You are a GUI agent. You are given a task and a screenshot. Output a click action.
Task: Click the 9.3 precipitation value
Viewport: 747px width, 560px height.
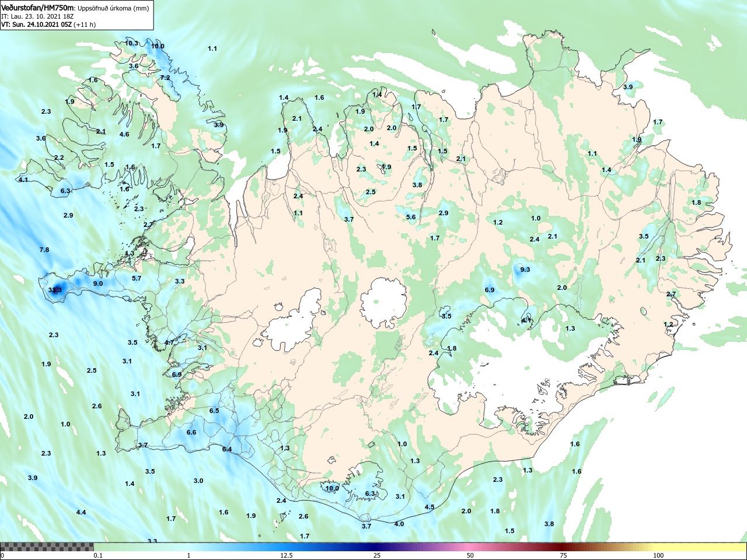[525, 269]
